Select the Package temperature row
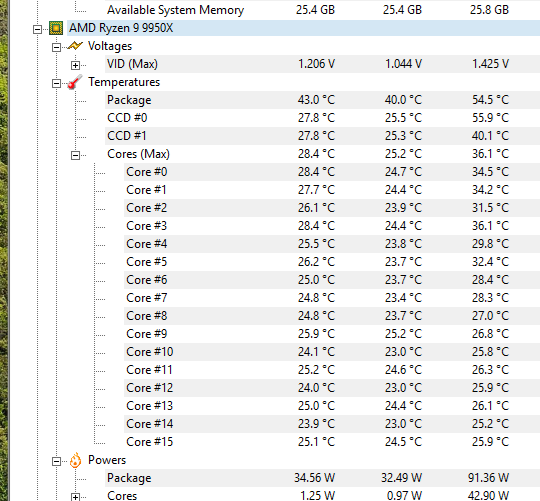This screenshot has width=540, height=501. click(x=322, y=100)
